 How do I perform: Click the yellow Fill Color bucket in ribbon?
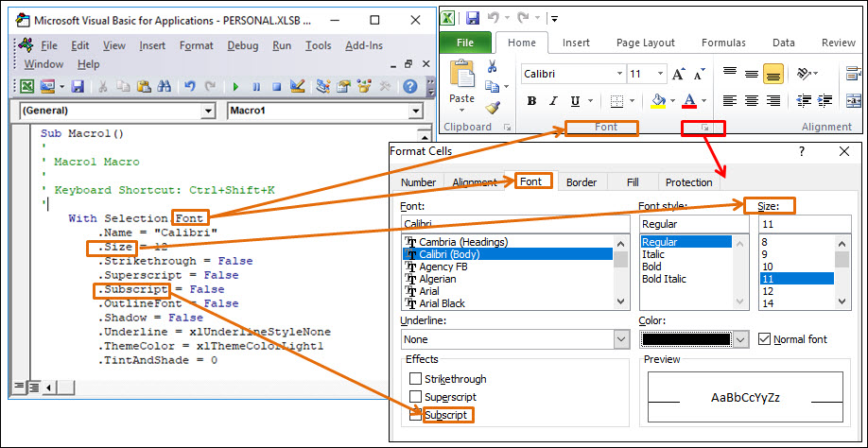[x=659, y=101]
